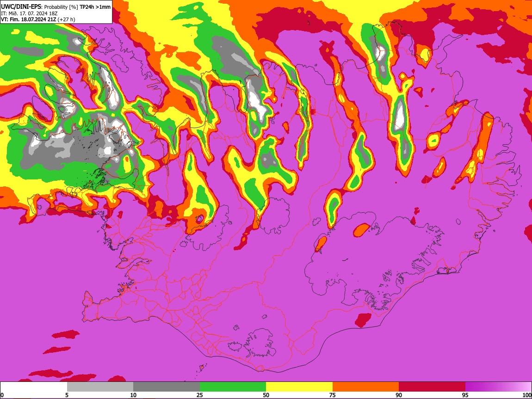Click the white 0–5% legend color band
Image resolution: width=532 pixels, height=399 pixels.
point(34,387)
